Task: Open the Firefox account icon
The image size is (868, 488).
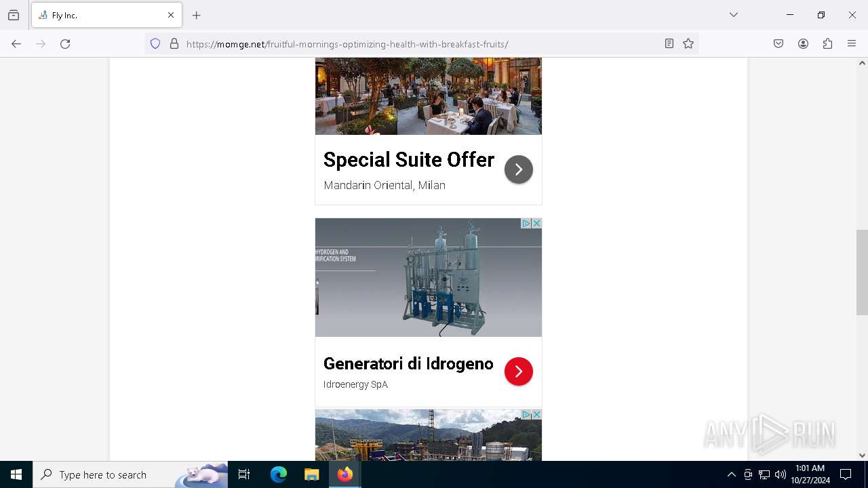Action: point(803,44)
